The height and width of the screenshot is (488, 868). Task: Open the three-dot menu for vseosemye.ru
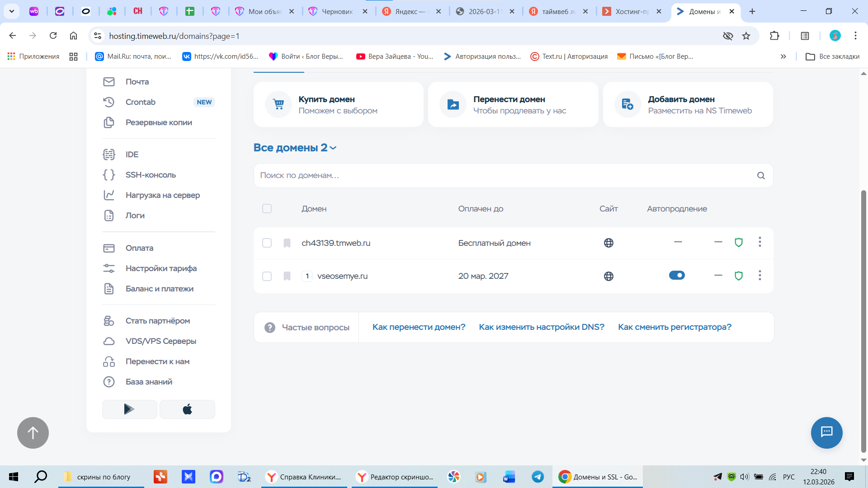759,275
